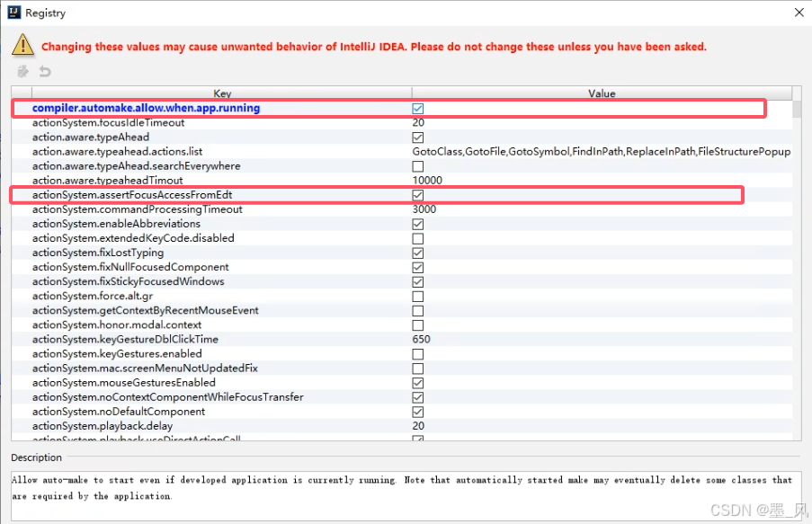Uncheck actionSystem.enableAbbreviations checkbox

tap(418, 224)
